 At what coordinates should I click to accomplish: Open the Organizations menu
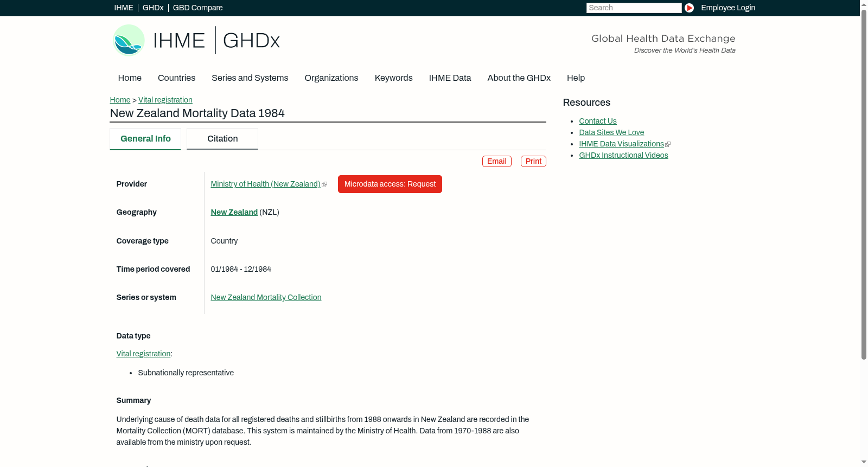coord(331,78)
